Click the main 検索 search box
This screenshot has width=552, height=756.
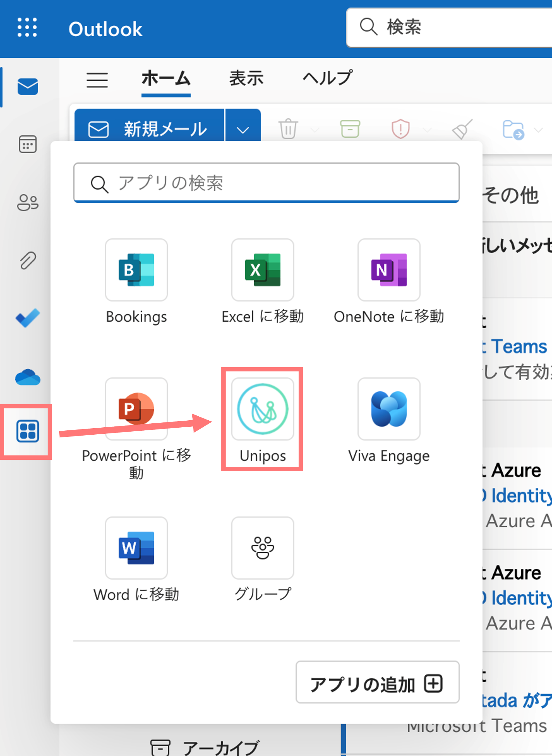(449, 27)
